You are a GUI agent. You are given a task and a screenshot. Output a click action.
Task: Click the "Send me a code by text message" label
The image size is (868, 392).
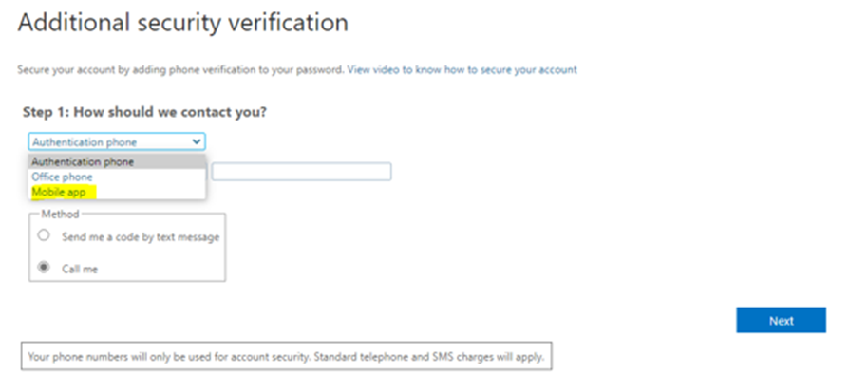(139, 237)
